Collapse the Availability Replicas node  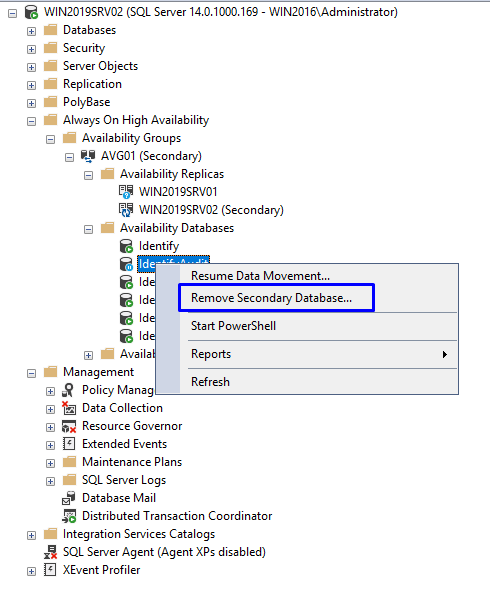click(89, 175)
